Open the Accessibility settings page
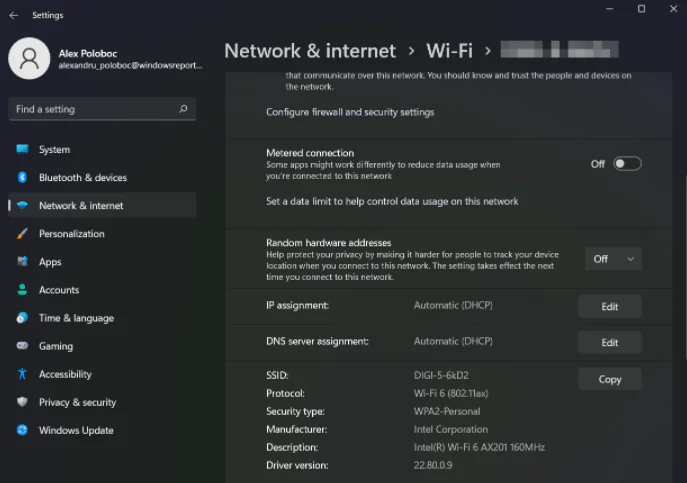The height and width of the screenshot is (483, 687). tap(65, 374)
